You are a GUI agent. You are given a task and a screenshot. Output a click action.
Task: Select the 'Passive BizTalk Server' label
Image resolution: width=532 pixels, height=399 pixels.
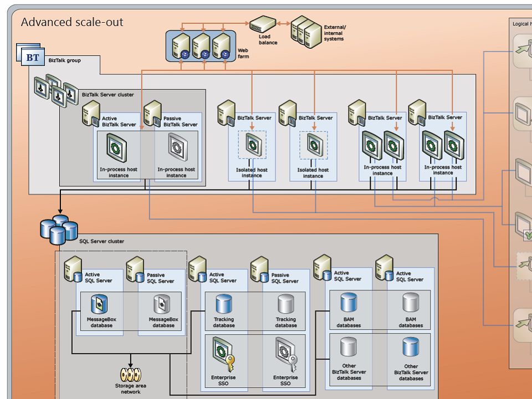[x=180, y=121]
